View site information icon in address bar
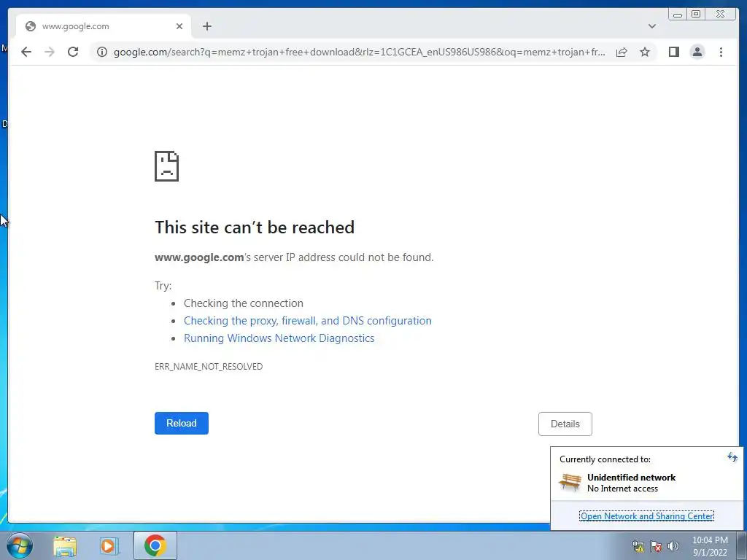Screen dimensions: 747x560 pos(102,52)
